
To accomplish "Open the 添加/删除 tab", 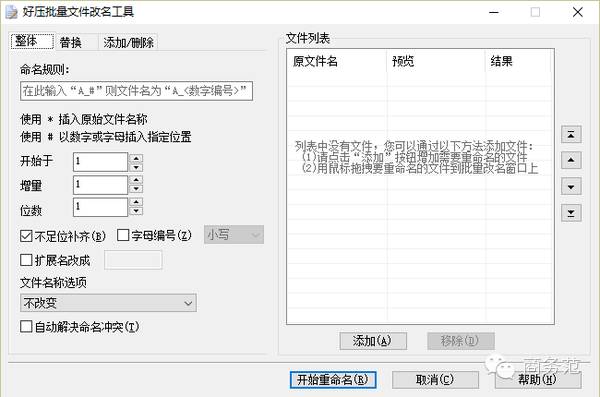I will point(128,42).
